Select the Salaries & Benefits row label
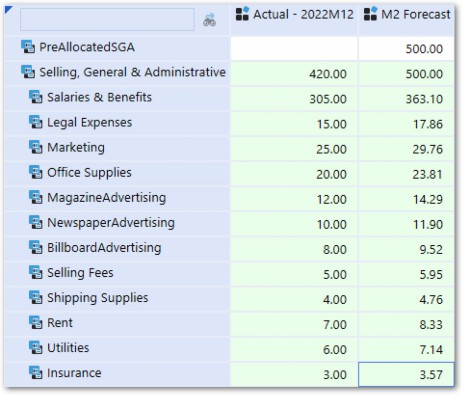Viewport: 463px width, 395px height. point(99,97)
